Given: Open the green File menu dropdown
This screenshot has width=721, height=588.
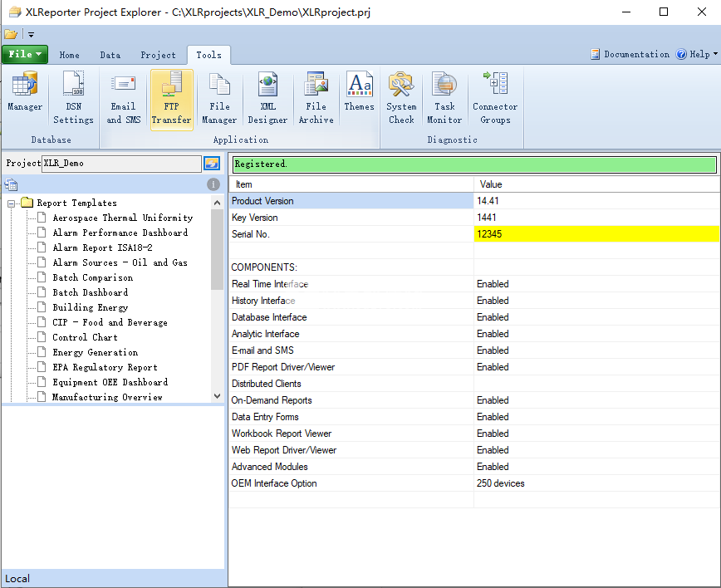Looking at the screenshot, I should (25, 55).
